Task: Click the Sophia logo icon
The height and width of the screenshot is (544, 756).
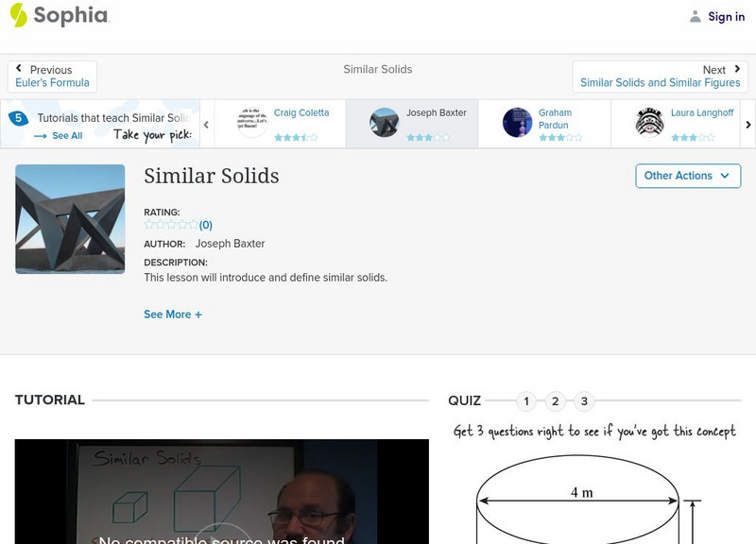Action: tap(19, 15)
